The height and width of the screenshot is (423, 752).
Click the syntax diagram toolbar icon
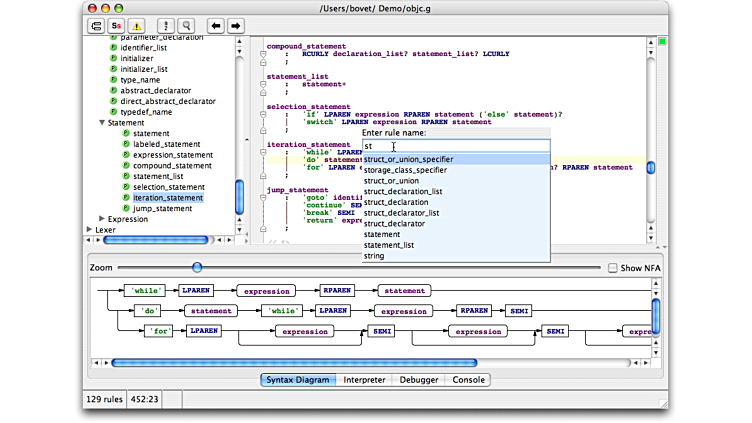(x=96, y=25)
